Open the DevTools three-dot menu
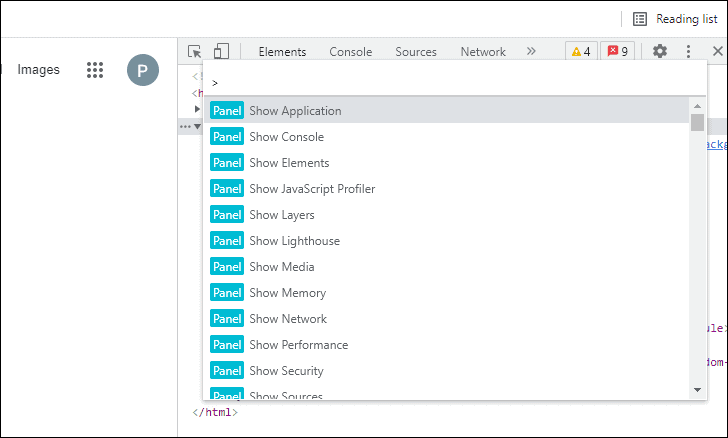728x438 pixels. tap(688, 51)
